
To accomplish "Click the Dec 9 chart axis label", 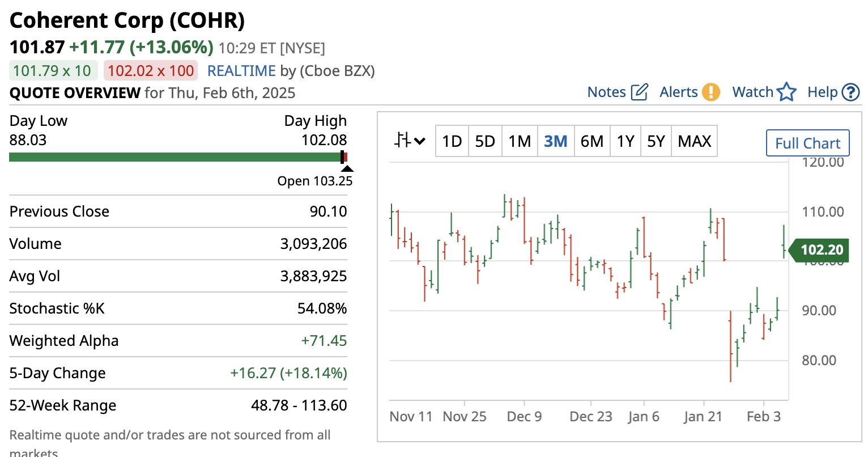I will (524, 417).
